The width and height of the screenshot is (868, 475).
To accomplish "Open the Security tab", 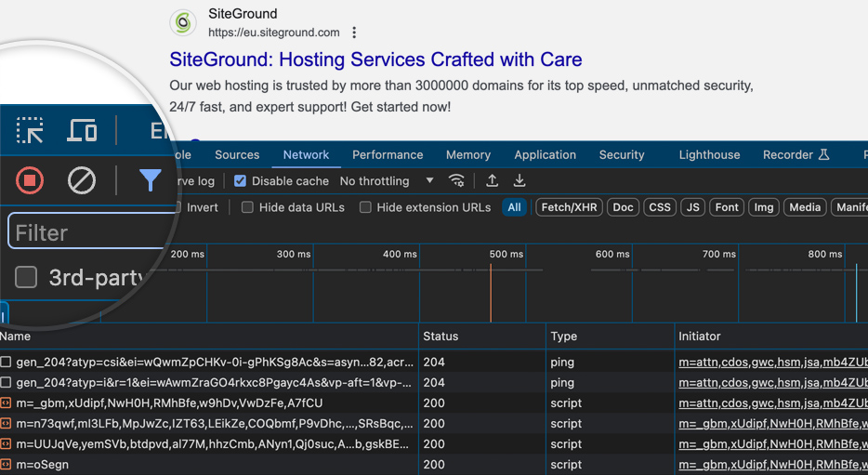I will [622, 155].
